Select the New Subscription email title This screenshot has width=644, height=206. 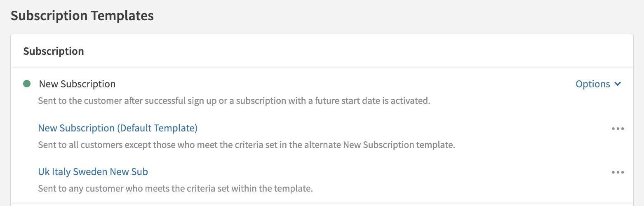[x=77, y=84]
